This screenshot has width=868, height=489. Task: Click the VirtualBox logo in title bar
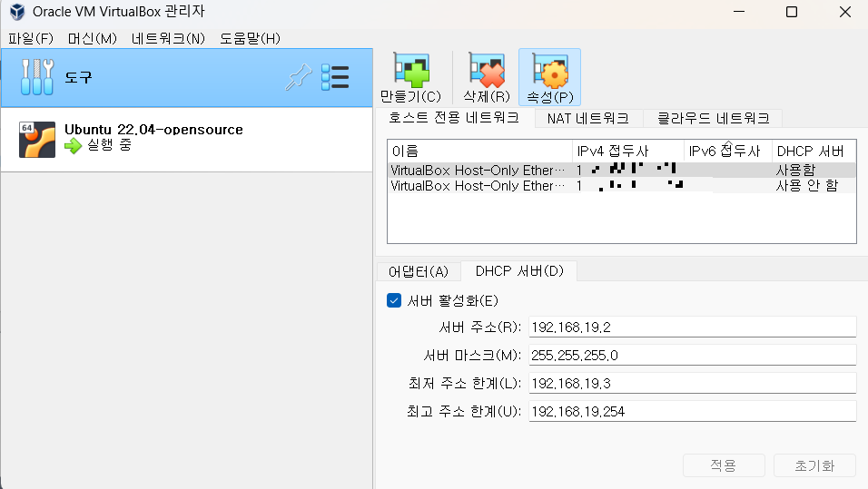pos(17,12)
